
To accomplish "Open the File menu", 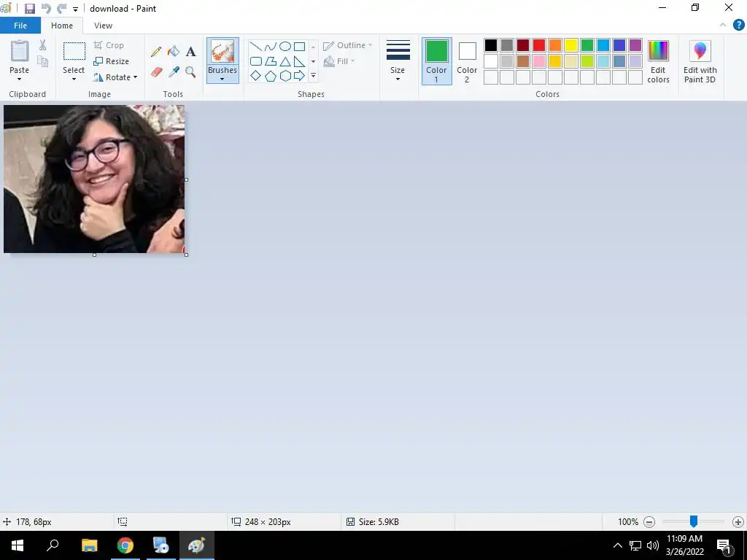I will (20, 26).
